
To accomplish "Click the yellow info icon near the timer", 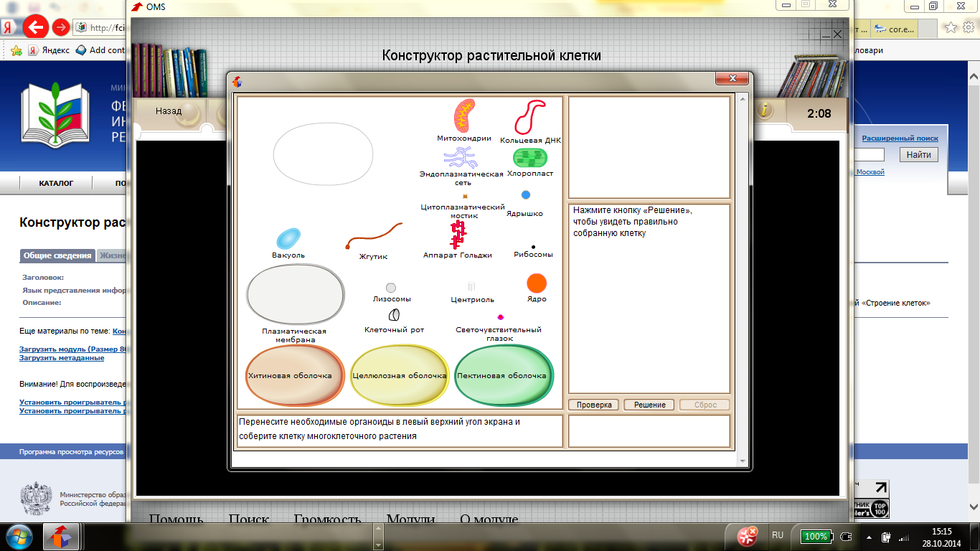I will point(765,110).
